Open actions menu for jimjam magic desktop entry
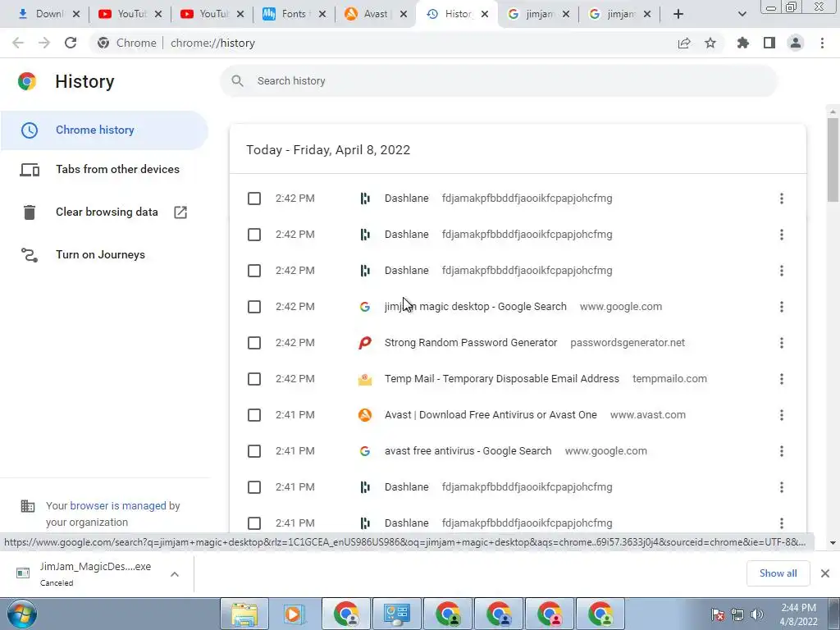The width and height of the screenshot is (840, 630). click(x=782, y=307)
